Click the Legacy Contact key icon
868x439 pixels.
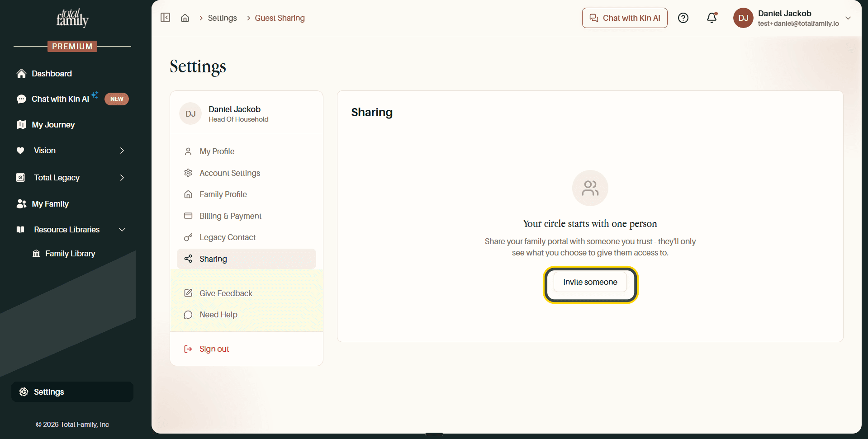pos(188,237)
